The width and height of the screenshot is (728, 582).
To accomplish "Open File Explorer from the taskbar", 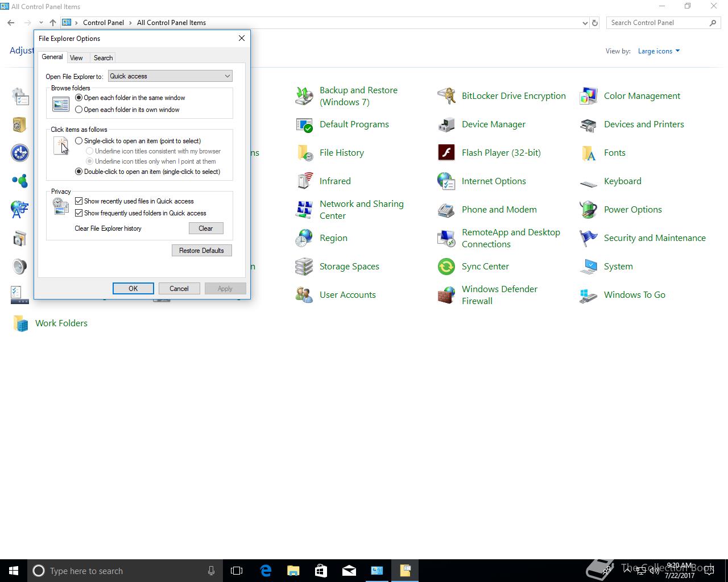I will tap(293, 571).
